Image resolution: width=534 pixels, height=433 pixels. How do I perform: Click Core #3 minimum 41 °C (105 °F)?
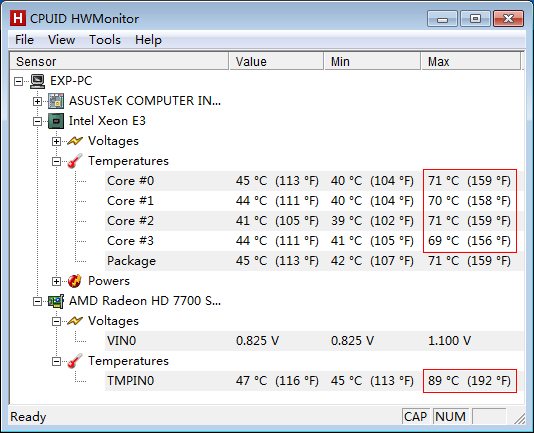pyautogui.click(x=372, y=241)
